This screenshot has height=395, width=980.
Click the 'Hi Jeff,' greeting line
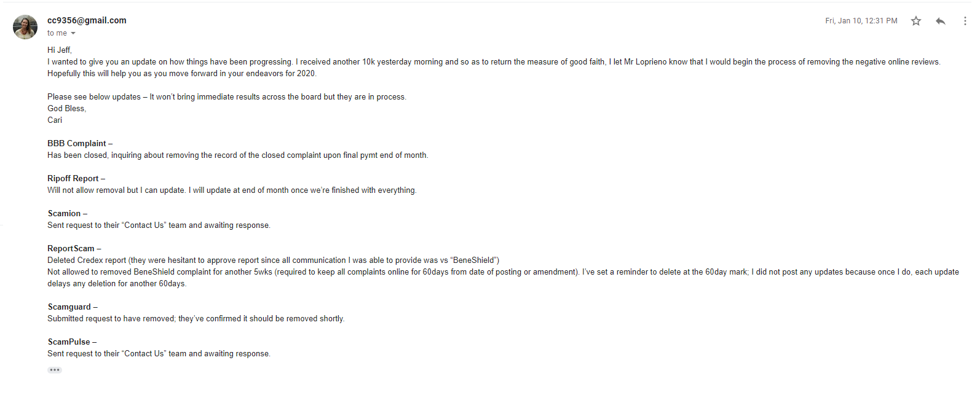coord(60,50)
